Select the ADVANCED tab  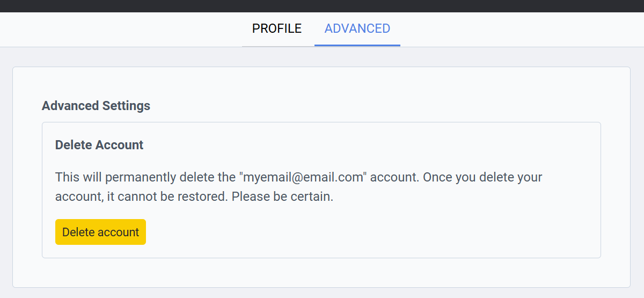(357, 28)
